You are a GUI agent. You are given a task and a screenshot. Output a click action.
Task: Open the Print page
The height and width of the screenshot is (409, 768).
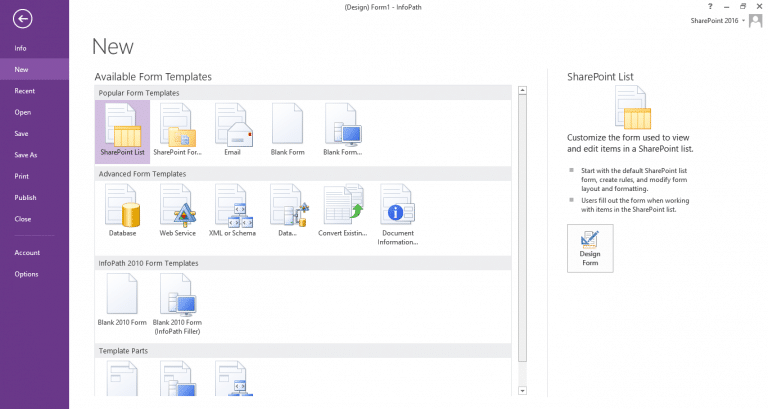pos(34,176)
